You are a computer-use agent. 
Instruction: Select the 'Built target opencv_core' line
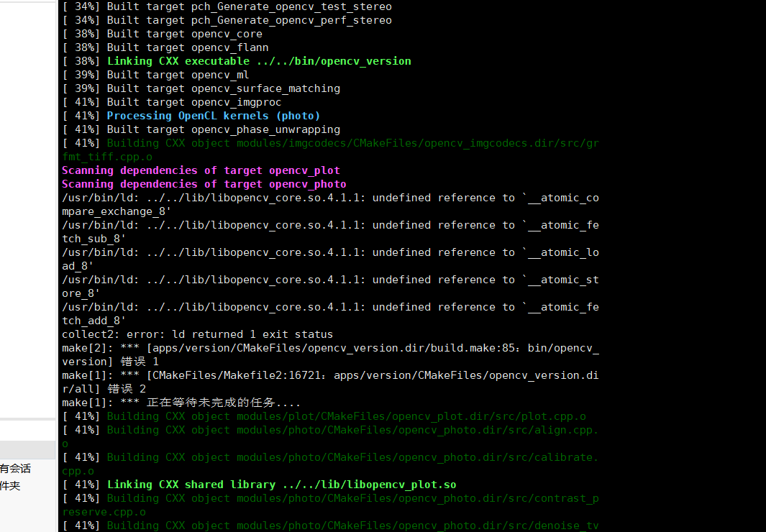pyautogui.click(x=162, y=35)
